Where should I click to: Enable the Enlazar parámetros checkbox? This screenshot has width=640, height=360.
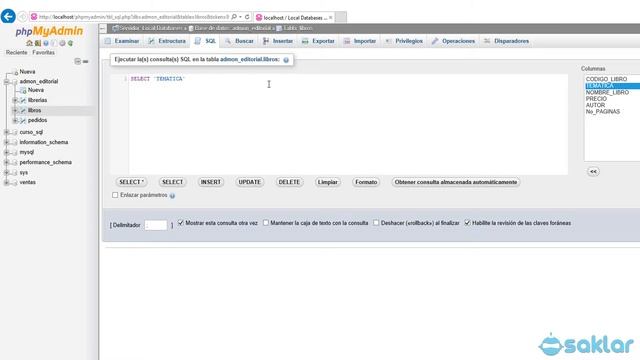coord(115,195)
